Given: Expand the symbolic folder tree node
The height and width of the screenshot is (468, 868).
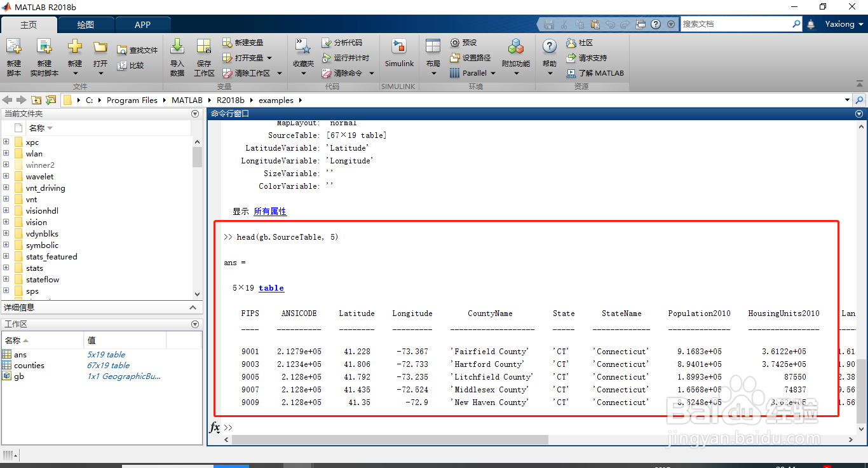Looking at the screenshot, I should (6, 245).
